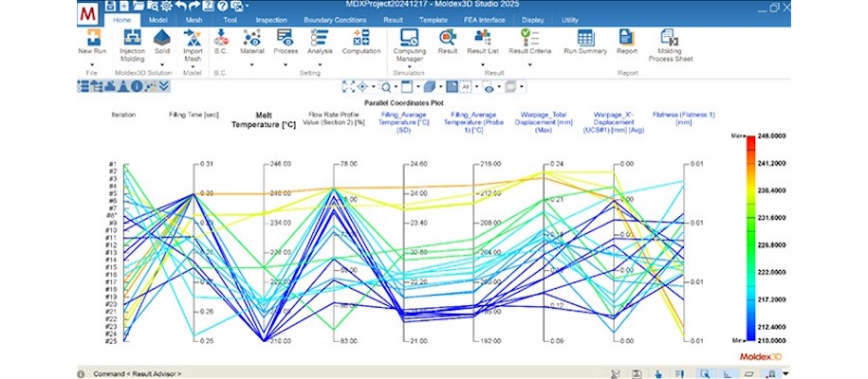Click the temperature color legend bar

point(751,237)
